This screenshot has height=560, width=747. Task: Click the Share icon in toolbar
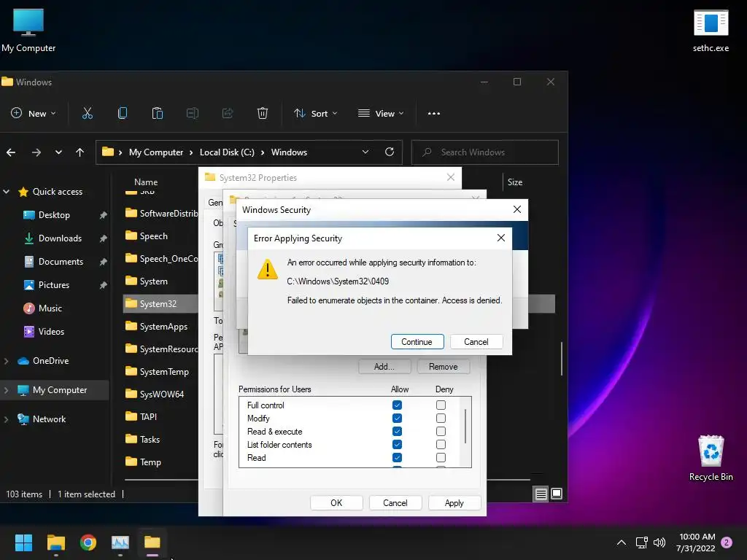[x=228, y=113]
